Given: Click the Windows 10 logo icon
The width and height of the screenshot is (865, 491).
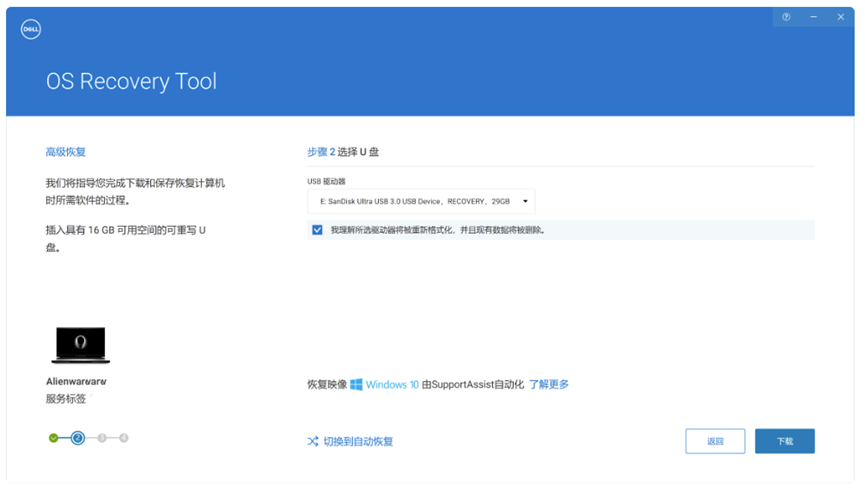Looking at the screenshot, I should click(x=356, y=385).
